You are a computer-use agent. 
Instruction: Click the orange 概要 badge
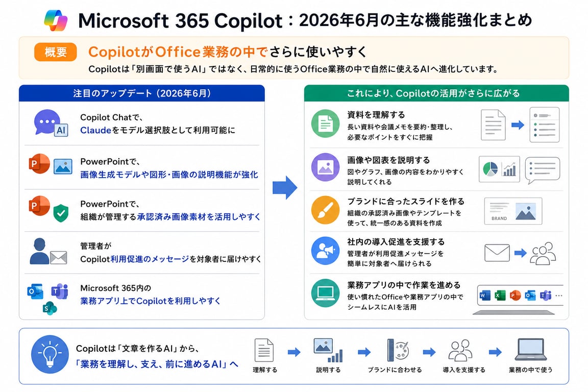tap(56, 52)
